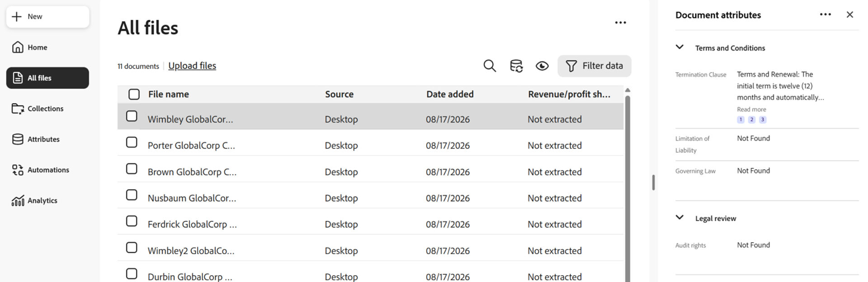The image size is (868, 282).
Task: Sort by Date added column header
Action: [450, 94]
